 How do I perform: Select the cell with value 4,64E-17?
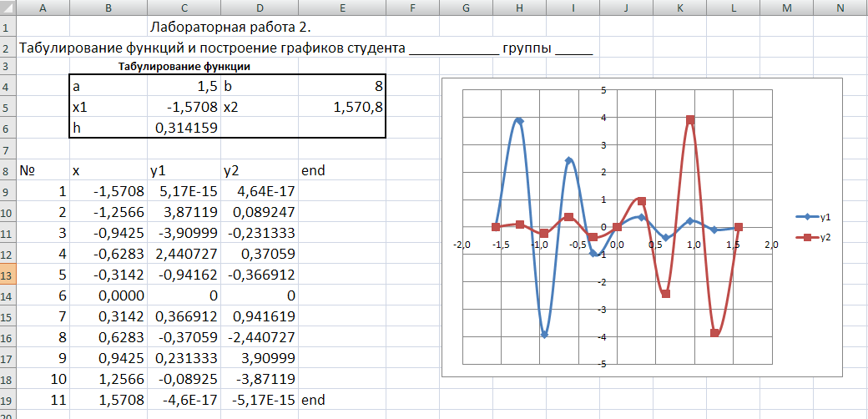(259, 191)
